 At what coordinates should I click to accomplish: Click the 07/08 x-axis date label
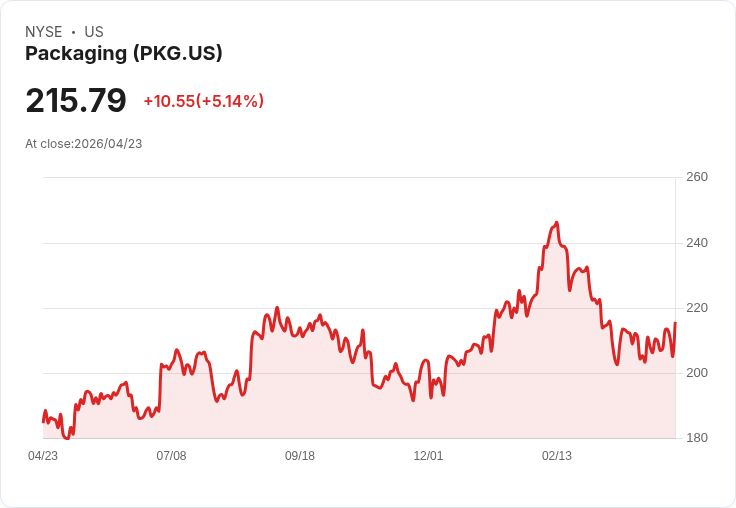tap(171, 456)
